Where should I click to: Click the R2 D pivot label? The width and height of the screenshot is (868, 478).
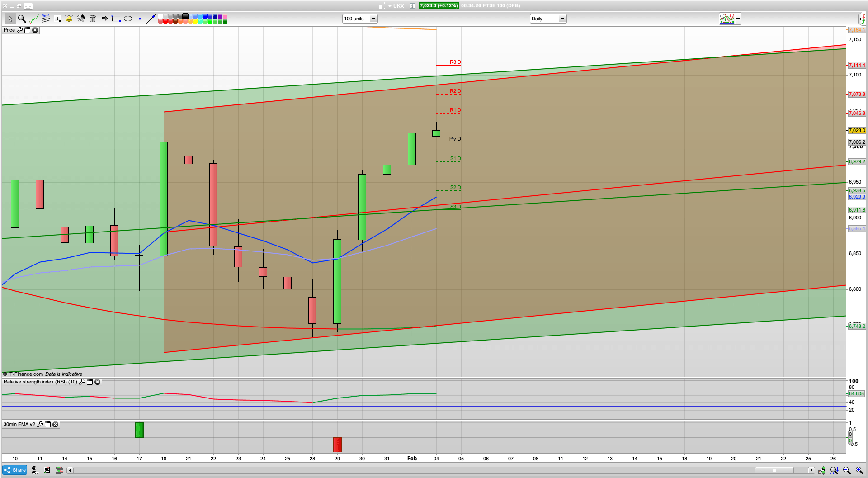455,91
